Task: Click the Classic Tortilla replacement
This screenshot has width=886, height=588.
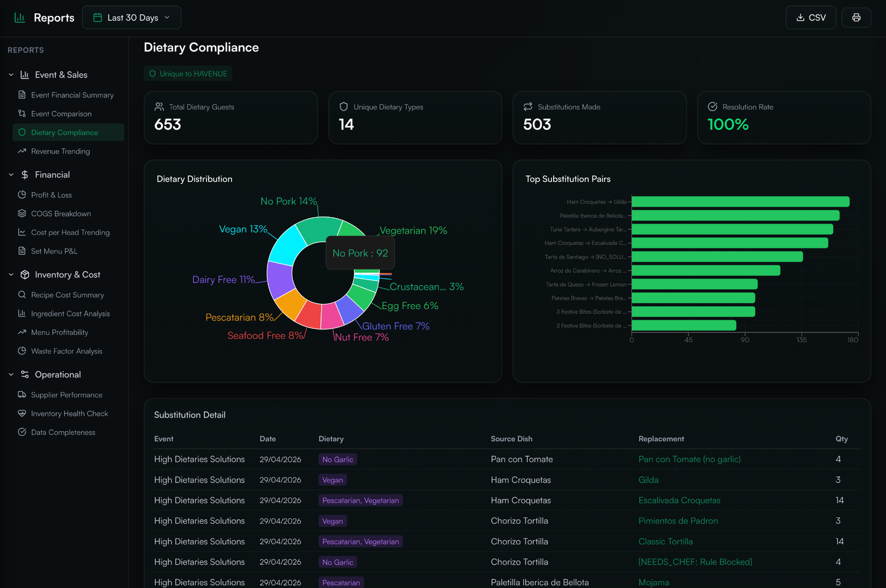Action: tap(666, 541)
